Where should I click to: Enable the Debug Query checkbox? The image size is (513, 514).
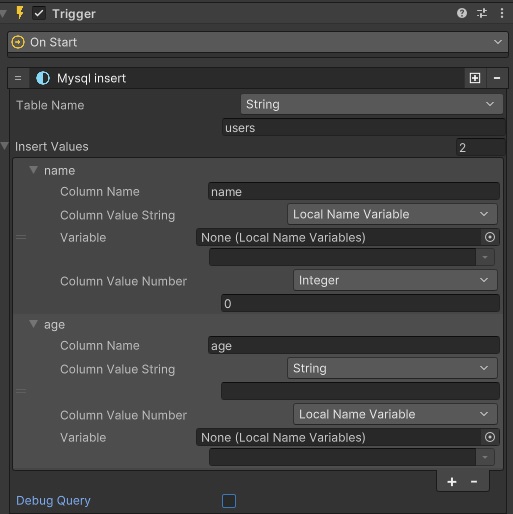229,501
